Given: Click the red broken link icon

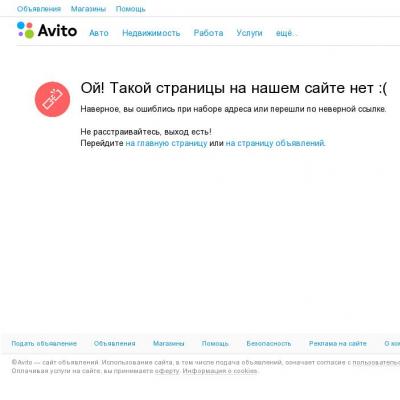Looking at the screenshot, I should click(x=53, y=99).
